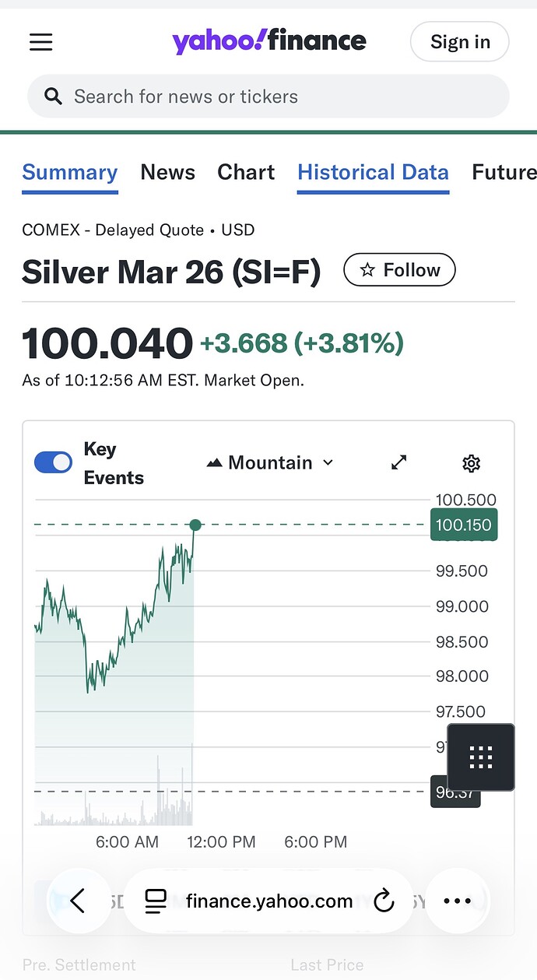Open browser three-dots more menu
The height and width of the screenshot is (980, 537).
(457, 901)
